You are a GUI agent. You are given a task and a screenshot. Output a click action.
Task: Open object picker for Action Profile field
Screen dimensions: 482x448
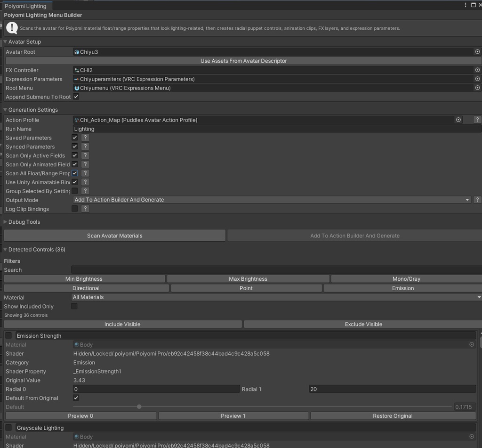tap(458, 120)
